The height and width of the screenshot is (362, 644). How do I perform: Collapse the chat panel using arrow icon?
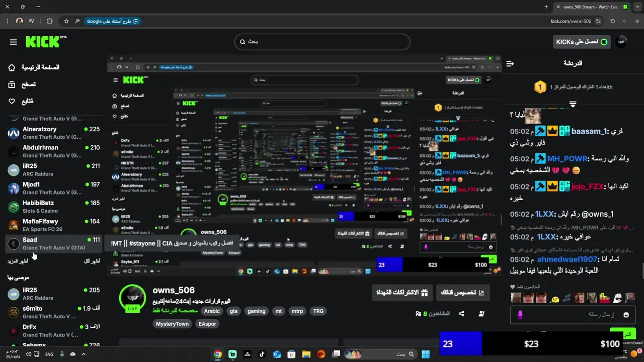point(510,63)
